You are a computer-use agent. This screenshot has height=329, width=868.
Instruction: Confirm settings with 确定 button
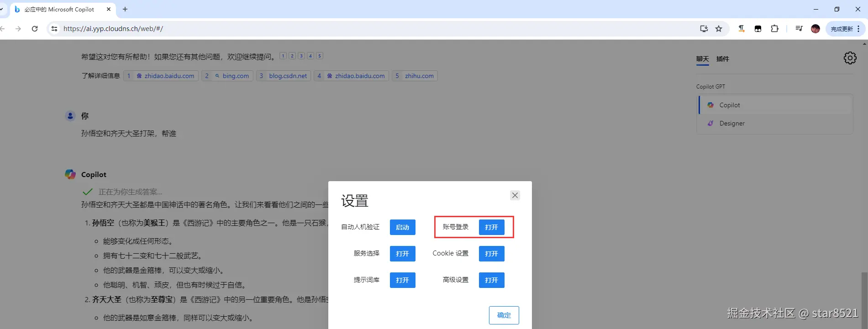pos(504,315)
